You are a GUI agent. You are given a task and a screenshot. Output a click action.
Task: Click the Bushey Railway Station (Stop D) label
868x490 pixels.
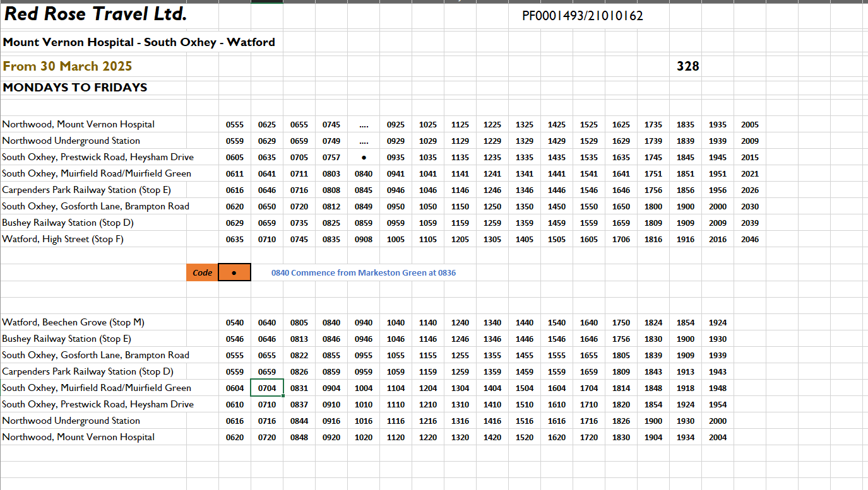click(x=68, y=223)
